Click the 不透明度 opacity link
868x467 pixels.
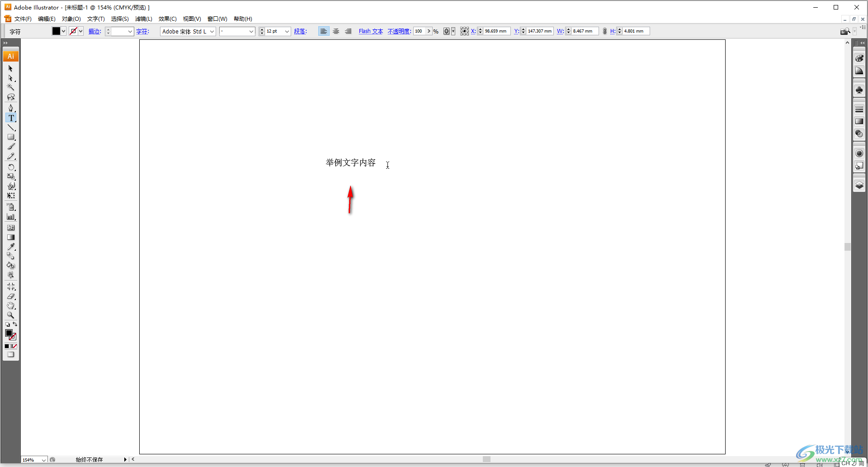tap(399, 31)
